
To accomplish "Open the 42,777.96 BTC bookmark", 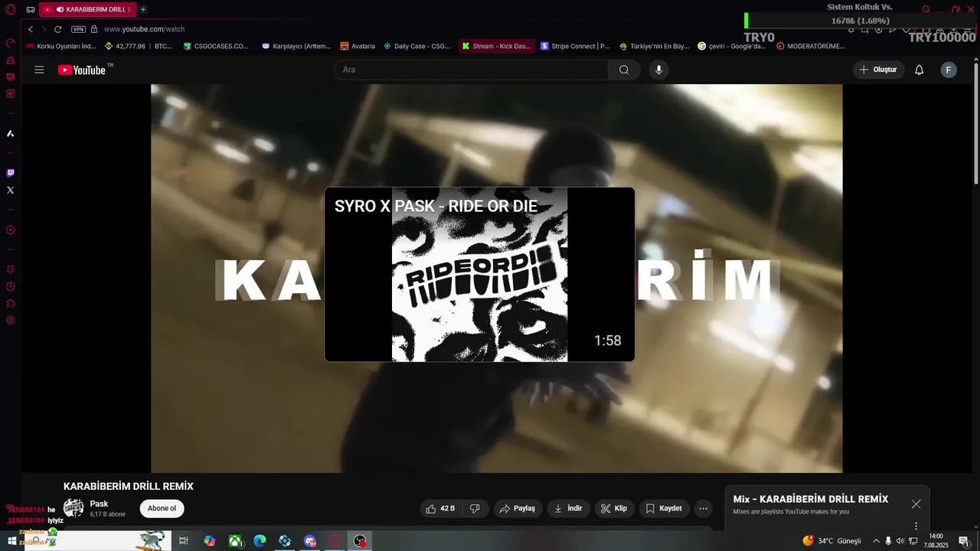I will (x=138, y=46).
